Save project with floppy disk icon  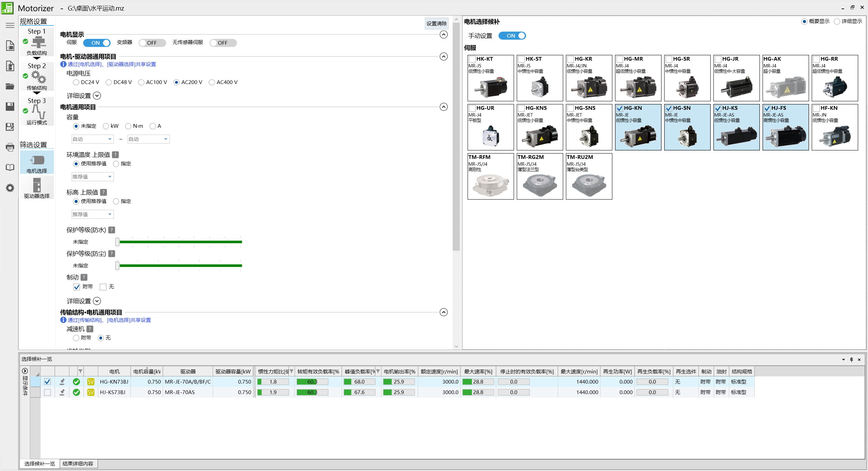click(10, 106)
